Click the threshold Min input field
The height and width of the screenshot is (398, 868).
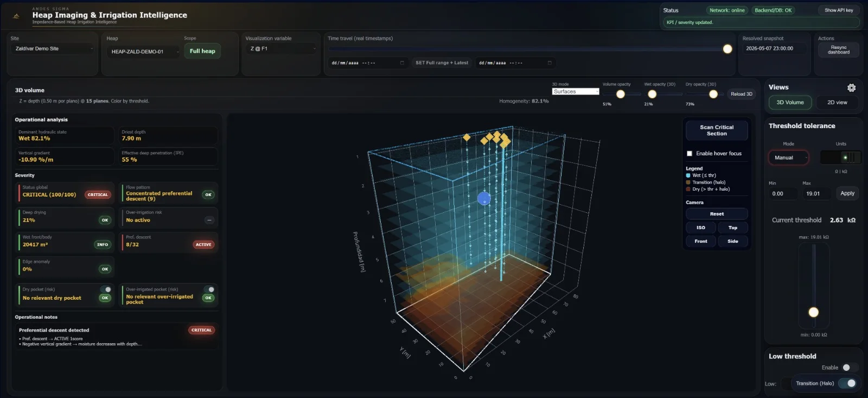(x=783, y=193)
